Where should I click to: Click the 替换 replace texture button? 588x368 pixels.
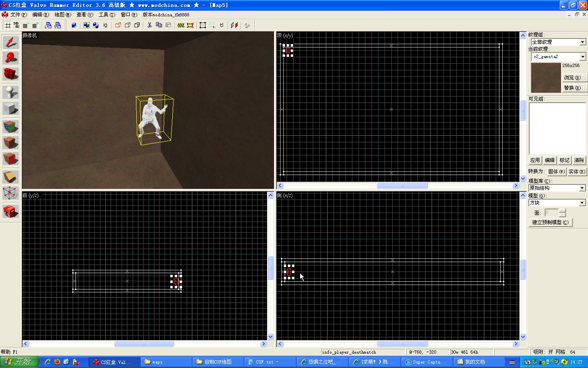tap(574, 88)
